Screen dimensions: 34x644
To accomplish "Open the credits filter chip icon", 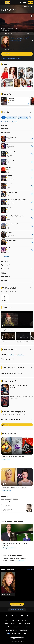I will pyautogui.click(x=4, y=117).
